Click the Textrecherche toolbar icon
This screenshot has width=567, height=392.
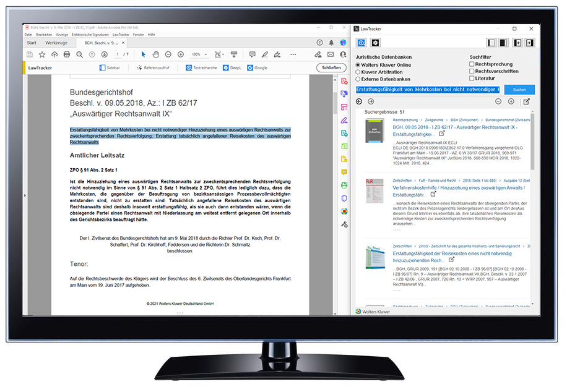[x=189, y=68]
